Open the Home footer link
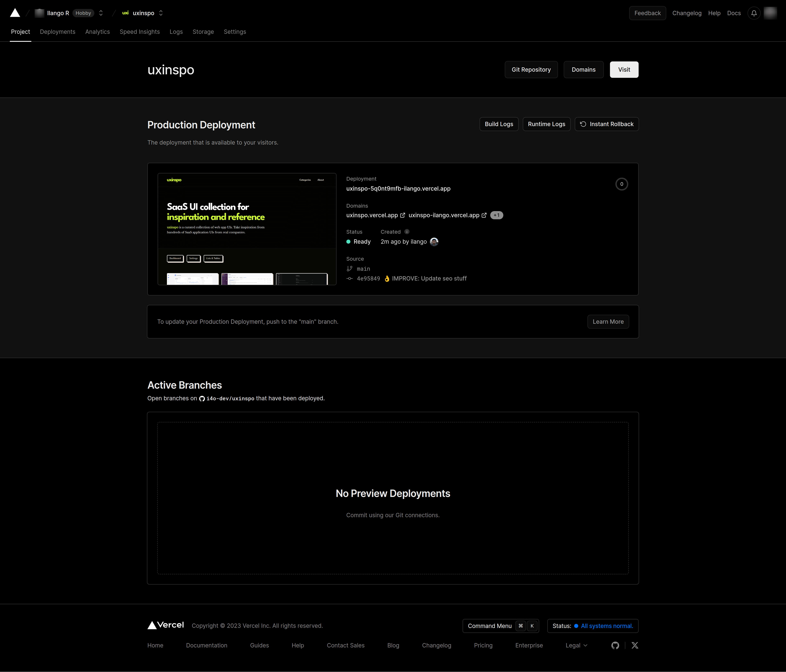Image resolution: width=786 pixels, height=672 pixels. point(155,645)
